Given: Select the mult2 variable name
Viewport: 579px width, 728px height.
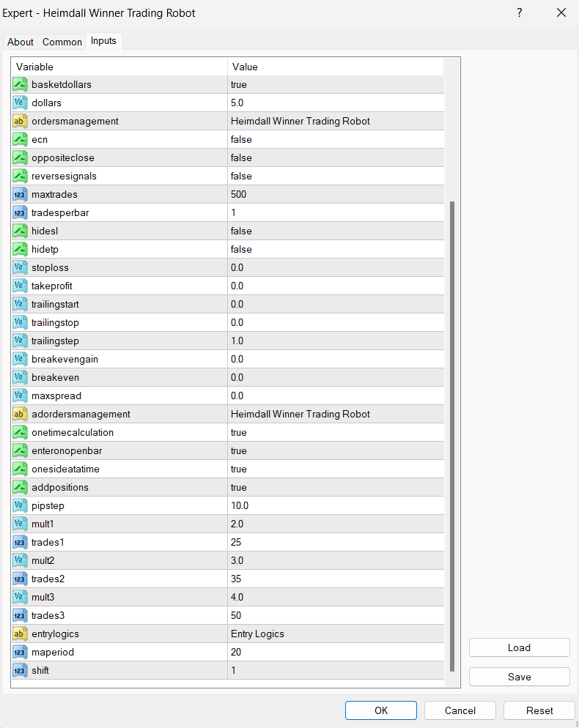Looking at the screenshot, I should [x=43, y=560].
